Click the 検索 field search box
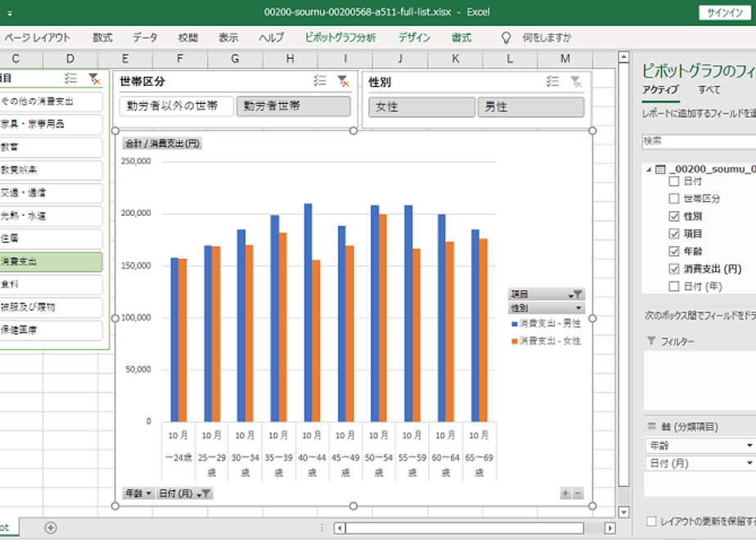Screen dimensions: 756x540 699,142
